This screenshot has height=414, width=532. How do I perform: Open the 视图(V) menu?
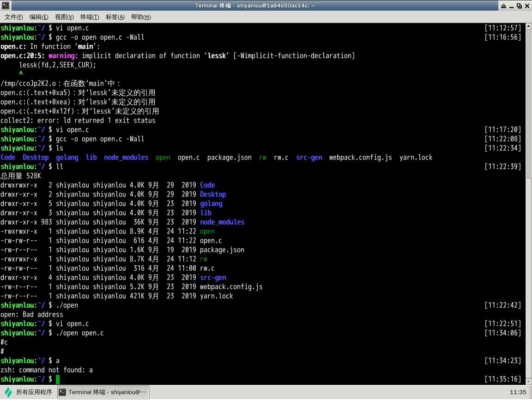point(64,17)
